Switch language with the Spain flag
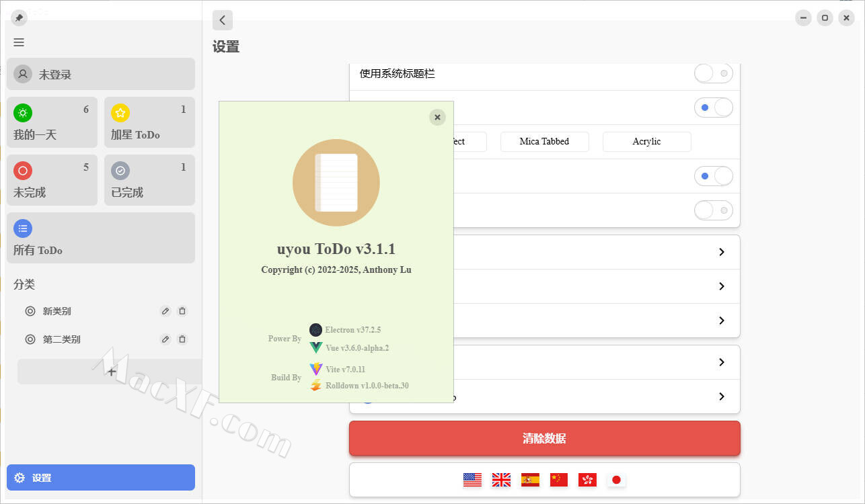The image size is (865, 504). 530,480
